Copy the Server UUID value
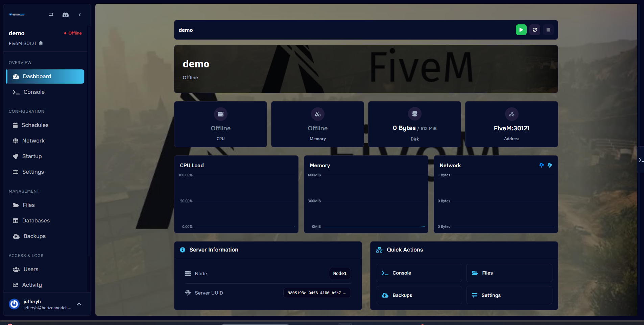This screenshot has height=325, width=644. [x=317, y=293]
